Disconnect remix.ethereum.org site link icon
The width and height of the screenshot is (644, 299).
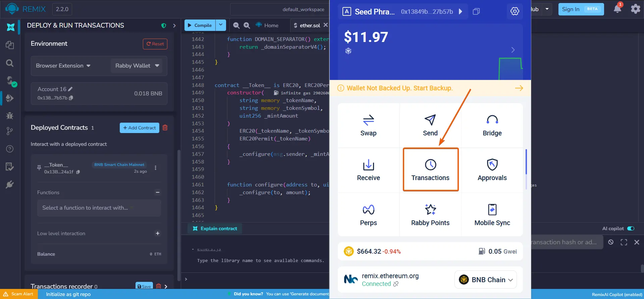tap(396, 284)
